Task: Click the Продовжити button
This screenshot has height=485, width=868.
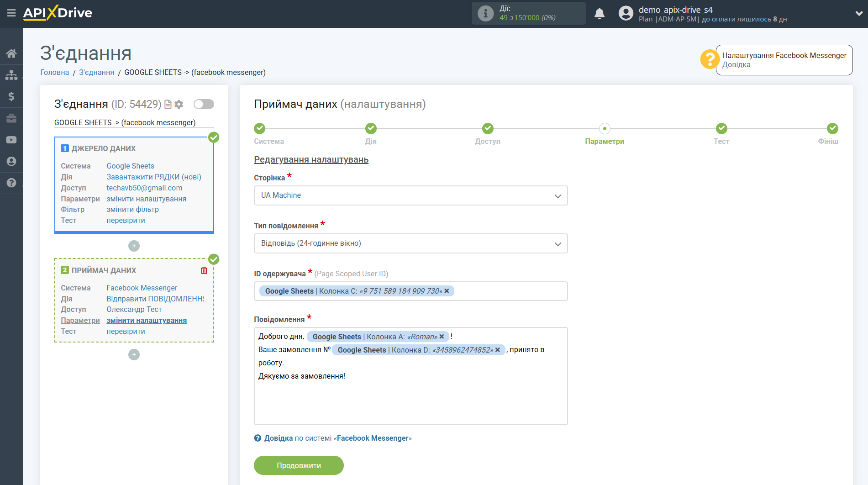Action: pos(299,465)
